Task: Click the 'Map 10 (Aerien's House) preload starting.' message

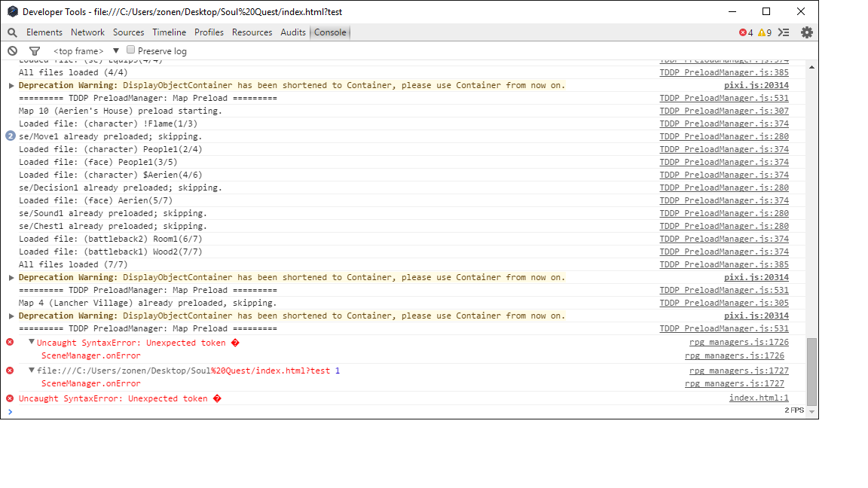Action: [x=120, y=111]
